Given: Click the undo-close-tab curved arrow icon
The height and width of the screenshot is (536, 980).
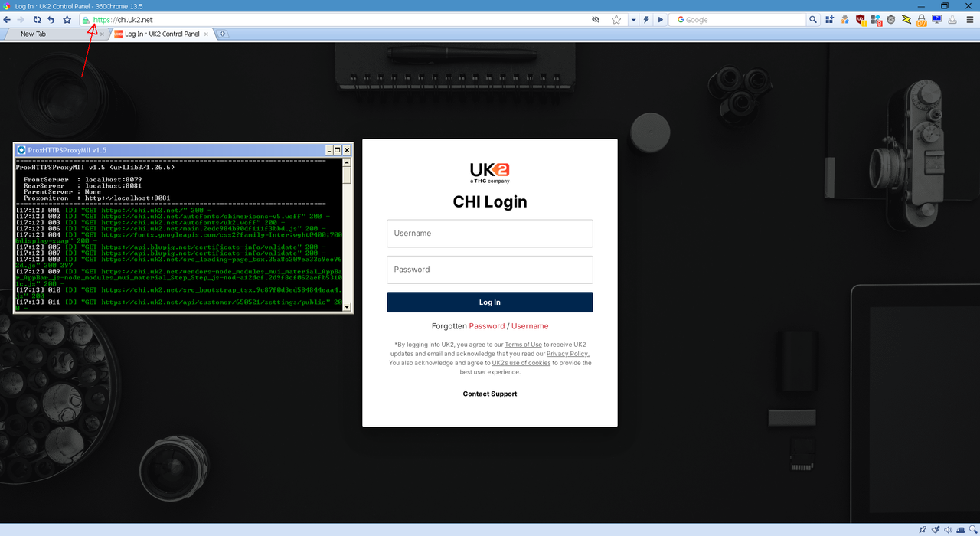Looking at the screenshot, I should coord(51,20).
